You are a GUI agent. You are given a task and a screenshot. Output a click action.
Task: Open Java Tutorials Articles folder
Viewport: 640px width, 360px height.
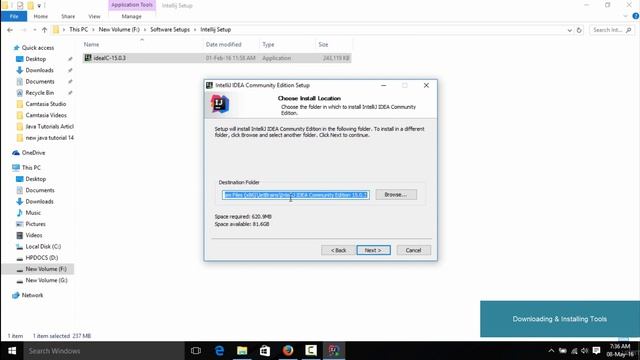tap(49, 127)
